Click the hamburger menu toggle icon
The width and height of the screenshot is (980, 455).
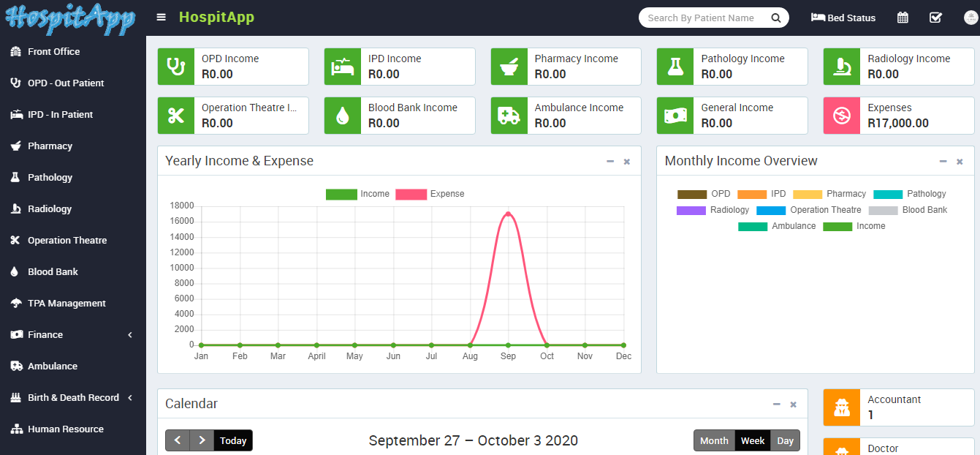[161, 18]
